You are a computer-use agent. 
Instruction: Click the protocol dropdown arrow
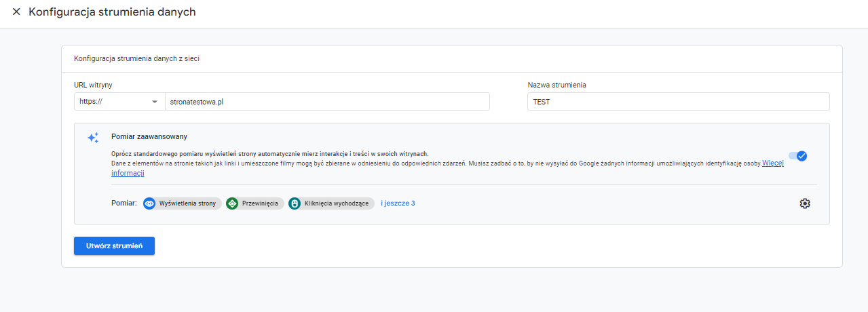pos(155,102)
